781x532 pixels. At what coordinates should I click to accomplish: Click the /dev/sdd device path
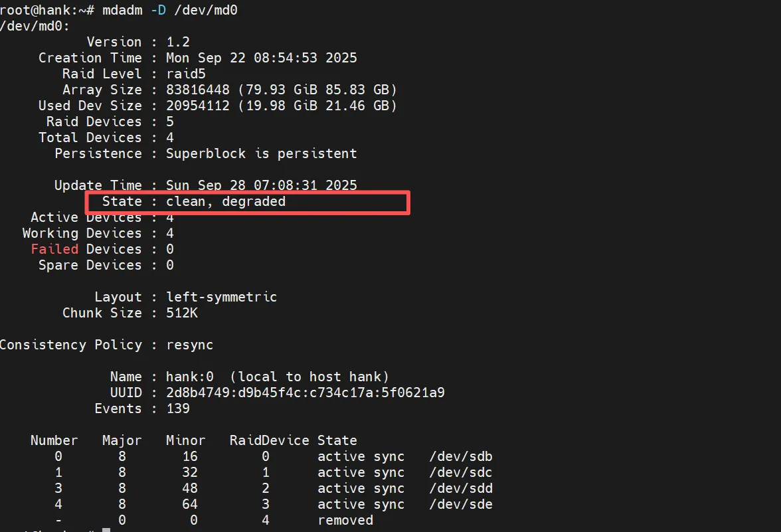[460, 488]
